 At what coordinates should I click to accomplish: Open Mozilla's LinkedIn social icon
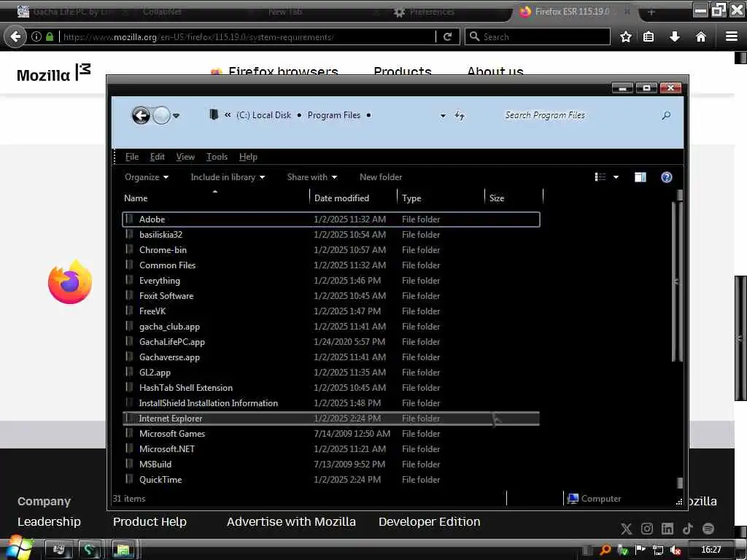click(x=667, y=529)
